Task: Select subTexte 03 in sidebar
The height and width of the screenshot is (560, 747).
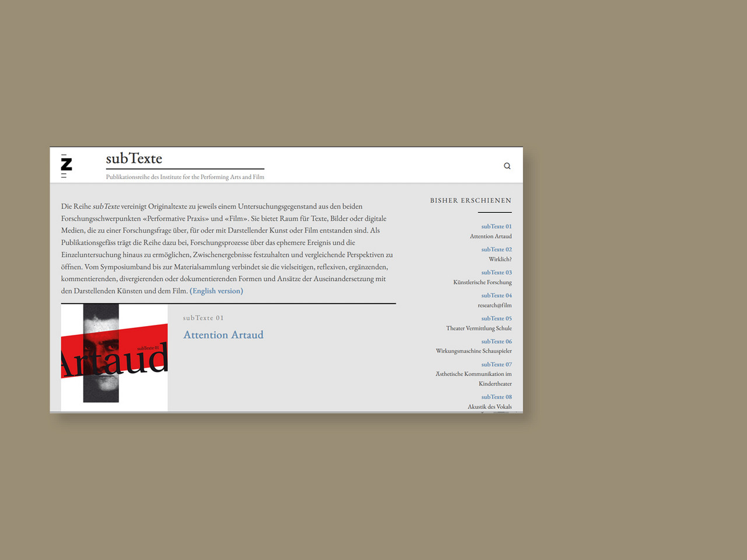Action: pyautogui.click(x=496, y=272)
